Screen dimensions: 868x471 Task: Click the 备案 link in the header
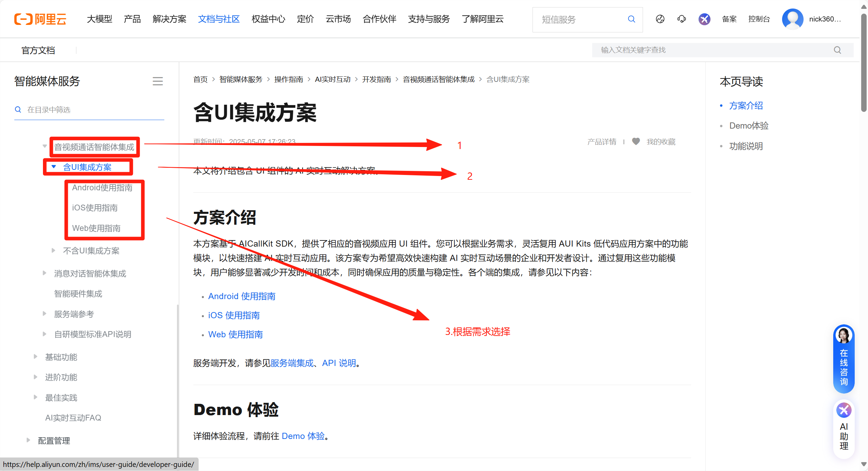(729, 19)
